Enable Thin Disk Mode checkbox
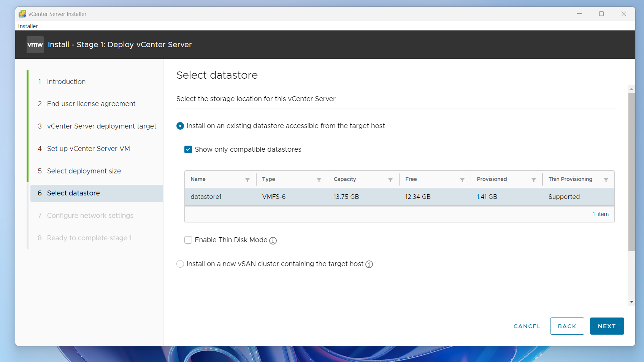Viewport: 644px width, 362px height. [188, 240]
